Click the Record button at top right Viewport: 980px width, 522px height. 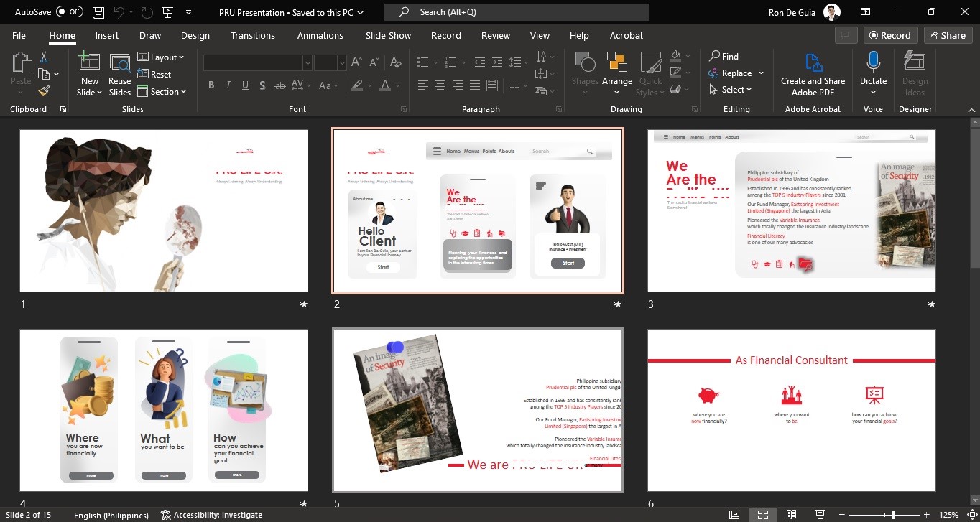891,35
